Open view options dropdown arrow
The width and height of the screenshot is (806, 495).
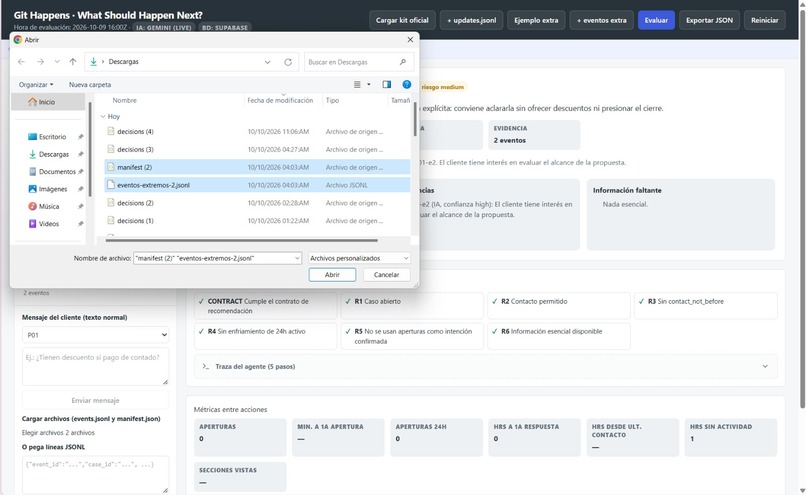pos(369,85)
